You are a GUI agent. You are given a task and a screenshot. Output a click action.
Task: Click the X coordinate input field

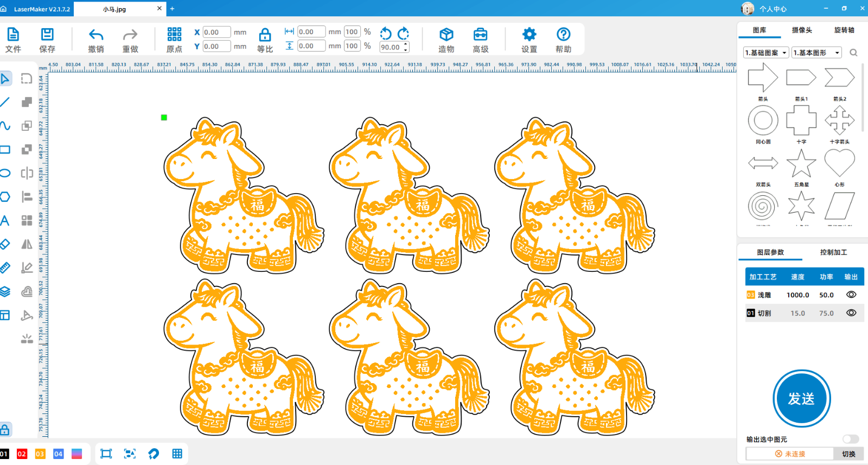click(x=216, y=33)
